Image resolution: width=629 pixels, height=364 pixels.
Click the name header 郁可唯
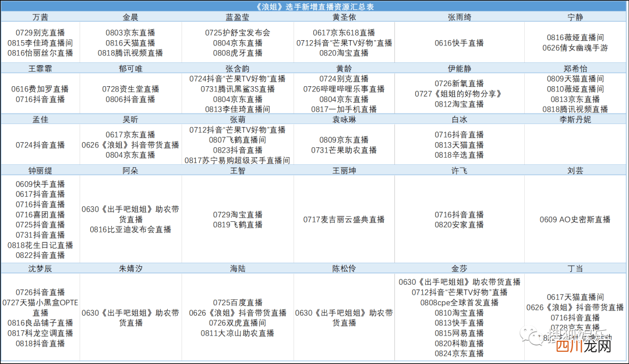(x=130, y=69)
